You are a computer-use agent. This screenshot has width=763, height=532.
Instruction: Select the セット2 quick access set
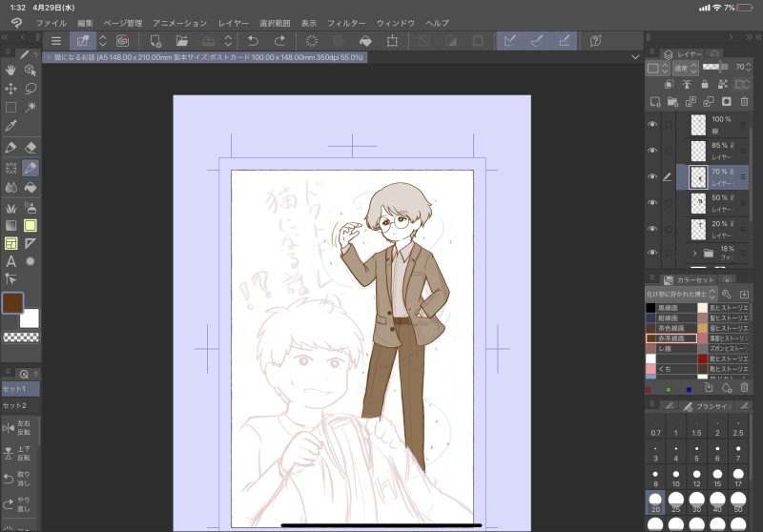(20, 405)
